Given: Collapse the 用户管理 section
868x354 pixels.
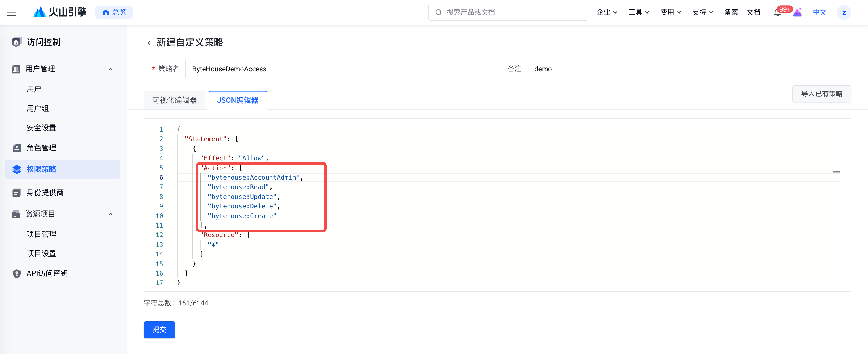Looking at the screenshot, I should click(x=111, y=69).
